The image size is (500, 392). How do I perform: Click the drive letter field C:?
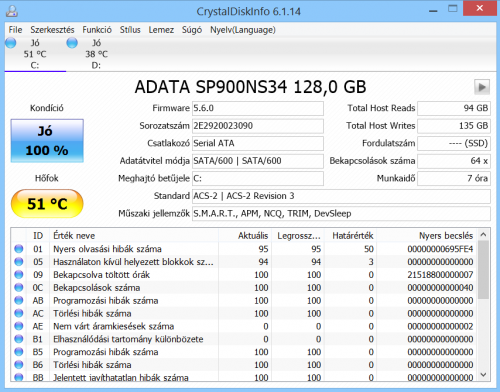coord(258,178)
